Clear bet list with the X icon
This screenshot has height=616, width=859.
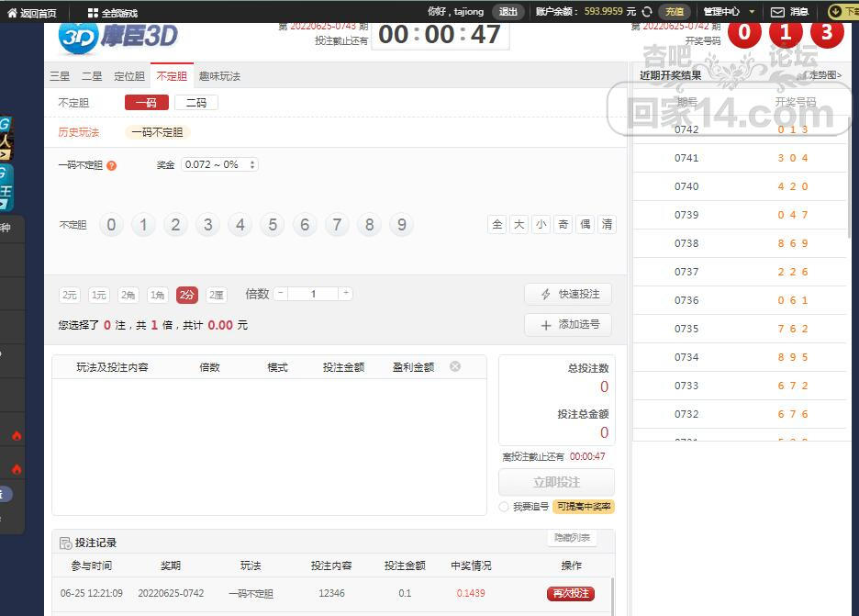click(455, 366)
